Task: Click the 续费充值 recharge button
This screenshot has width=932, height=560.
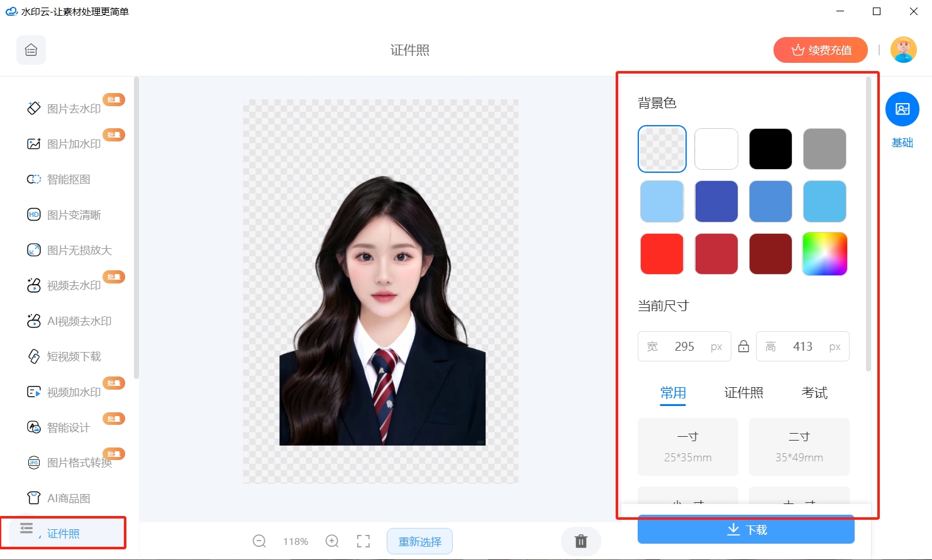Action: click(821, 50)
